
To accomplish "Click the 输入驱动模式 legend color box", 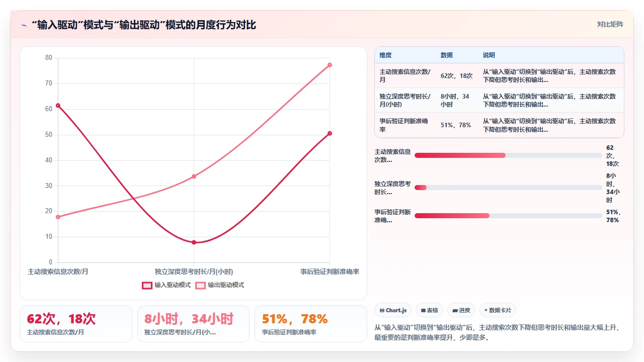I will pyautogui.click(x=147, y=285).
